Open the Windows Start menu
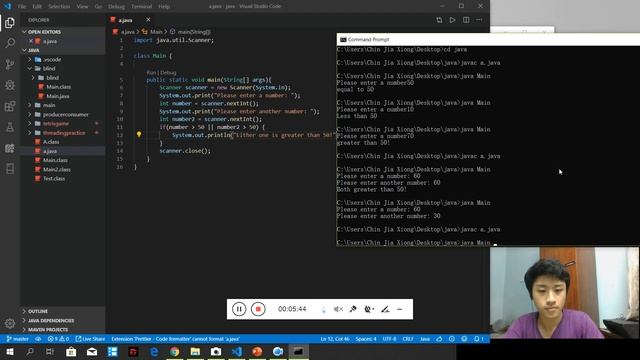Screen dimensions: 640x360 [9, 351]
